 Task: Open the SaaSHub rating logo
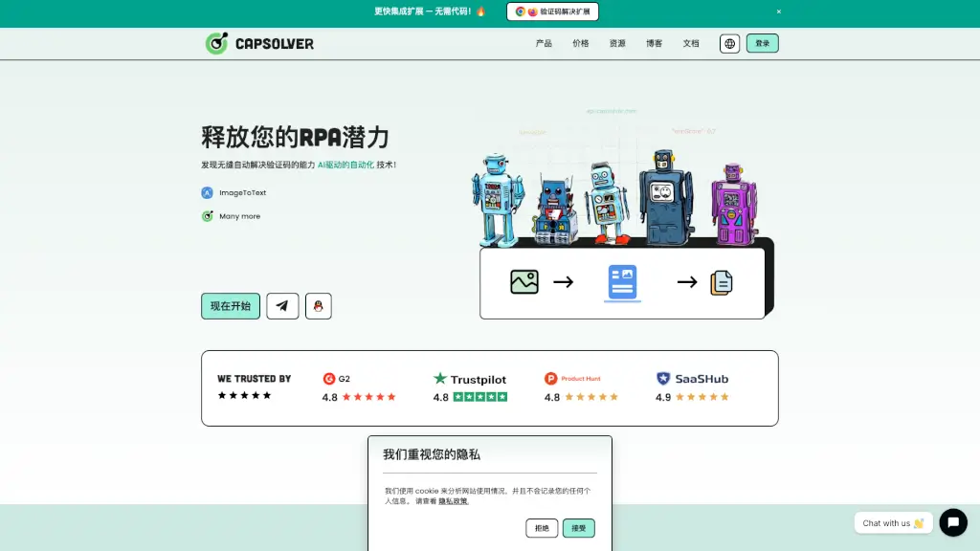pyautogui.click(x=692, y=379)
